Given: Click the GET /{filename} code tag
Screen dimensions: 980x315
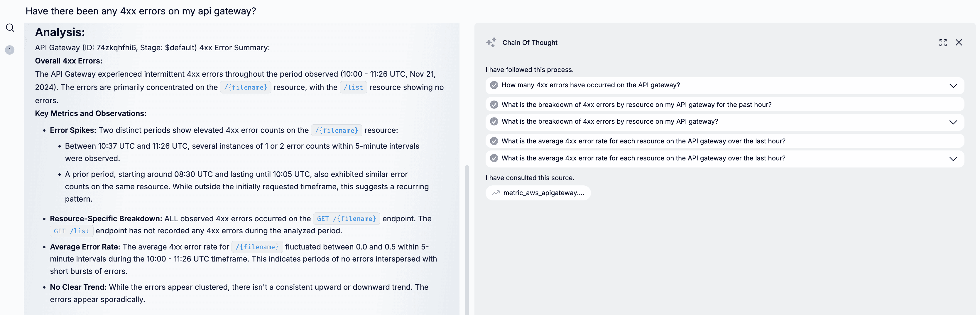Looking at the screenshot, I should pyautogui.click(x=346, y=219).
